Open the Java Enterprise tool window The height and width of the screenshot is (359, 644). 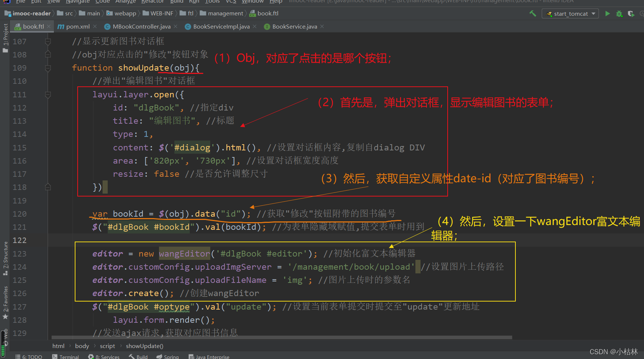(209, 357)
